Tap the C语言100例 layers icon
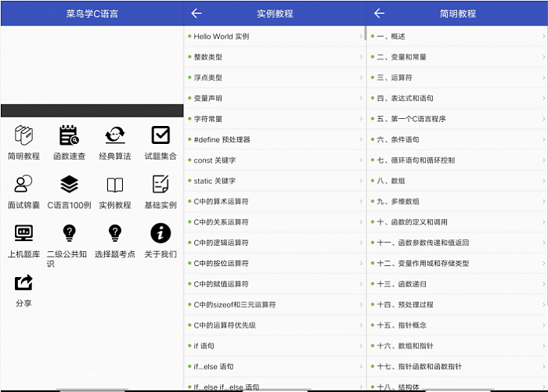548x392 pixels. (x=69, y=184)
